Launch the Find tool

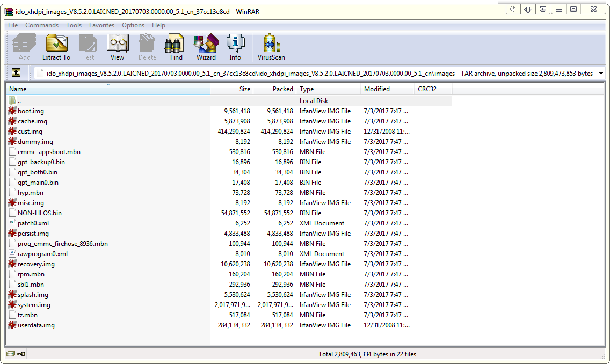[176, 47]
